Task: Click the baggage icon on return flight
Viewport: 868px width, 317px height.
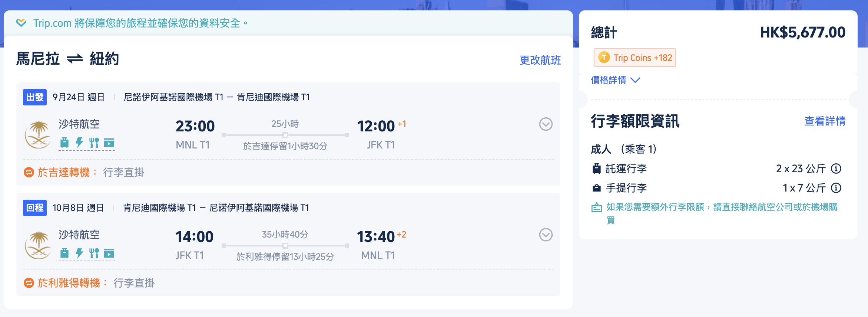Action: coord(64,253)
